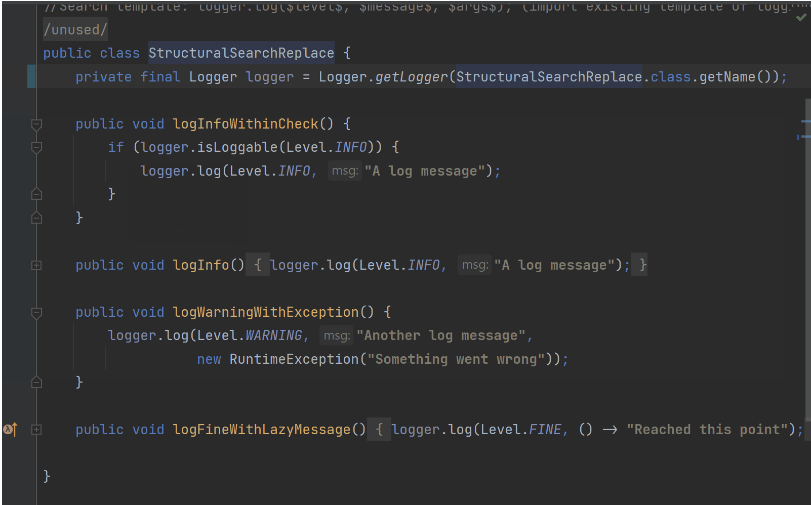The width and height of the screenshot is (811, 505).
Task: Click logWarningWithException method name
Action: point(266,313)
